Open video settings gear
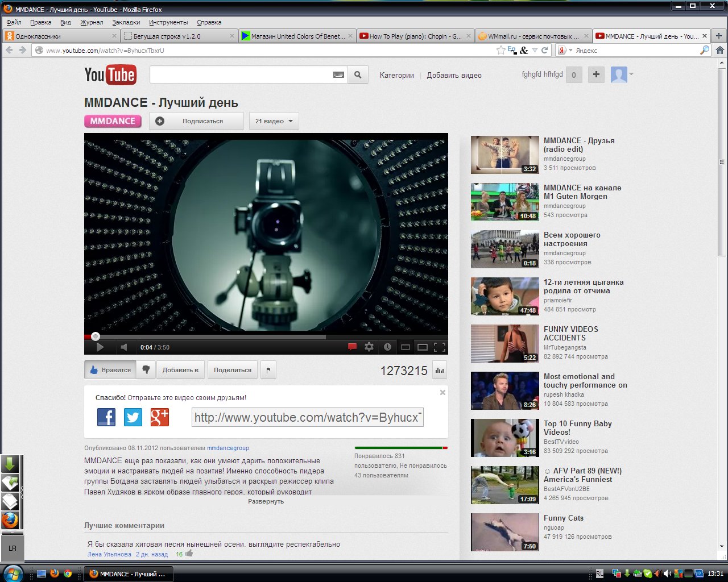 tap(369, 347)
